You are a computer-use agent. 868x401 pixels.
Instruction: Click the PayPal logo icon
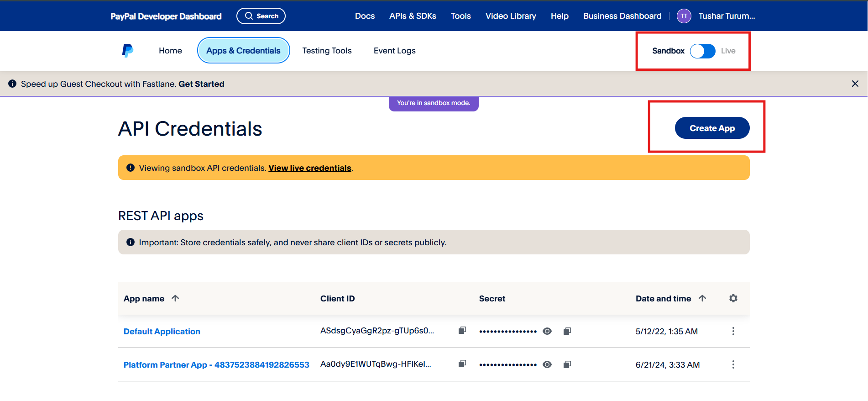[x=128, y=50]
